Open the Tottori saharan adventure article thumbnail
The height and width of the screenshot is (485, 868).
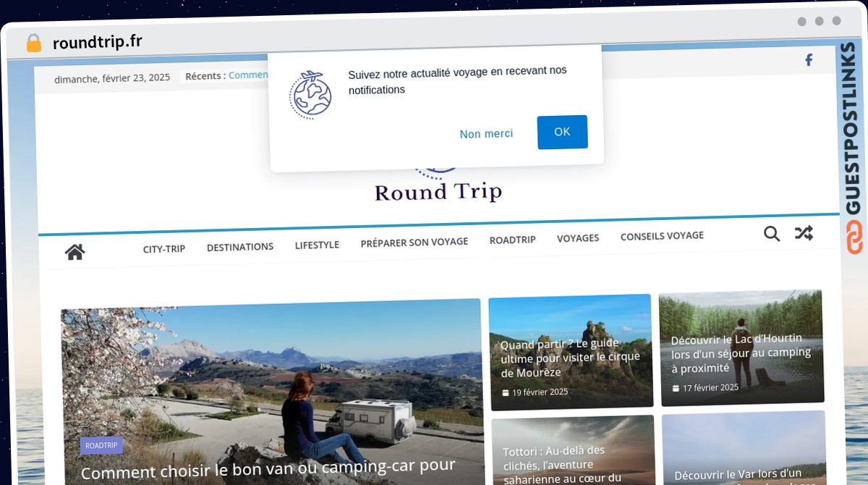[572, 450]
